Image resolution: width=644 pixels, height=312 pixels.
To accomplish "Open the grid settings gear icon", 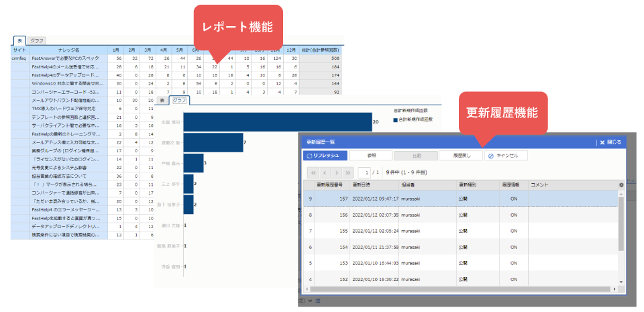I will tap(621, 185).
